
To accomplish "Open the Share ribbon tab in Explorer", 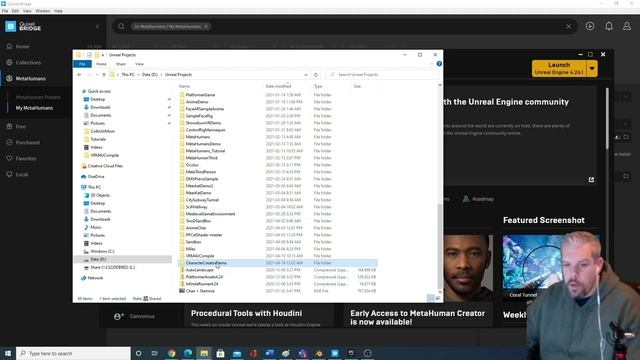I will tap(121, 64).
